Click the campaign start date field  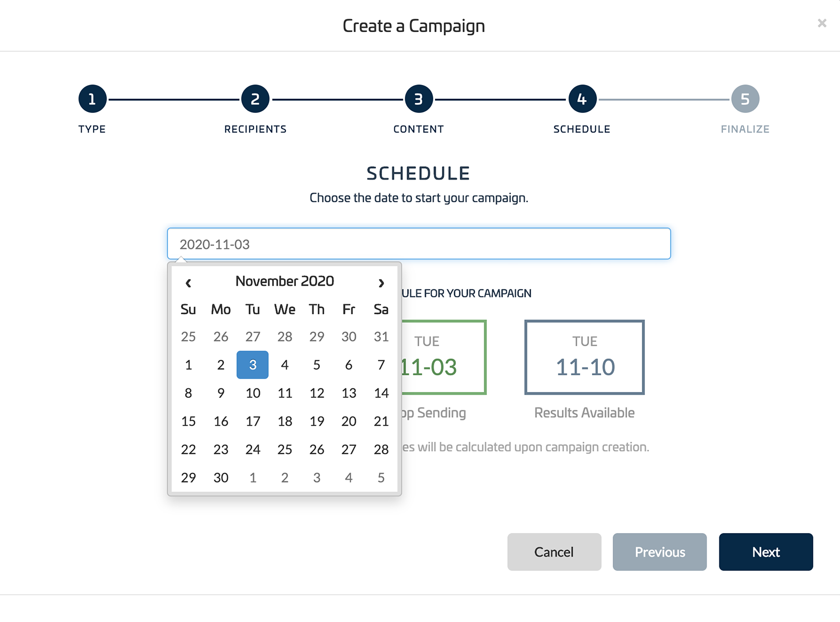[x=418, y=244]
